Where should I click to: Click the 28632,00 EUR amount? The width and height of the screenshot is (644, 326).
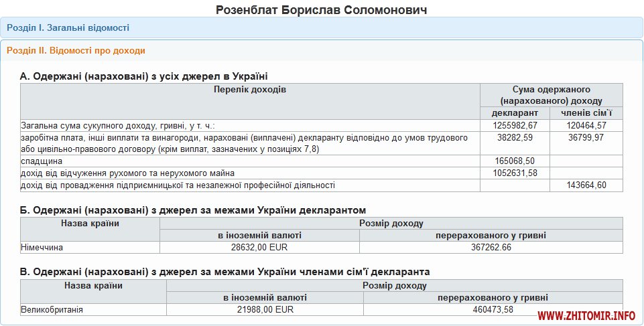259,248
